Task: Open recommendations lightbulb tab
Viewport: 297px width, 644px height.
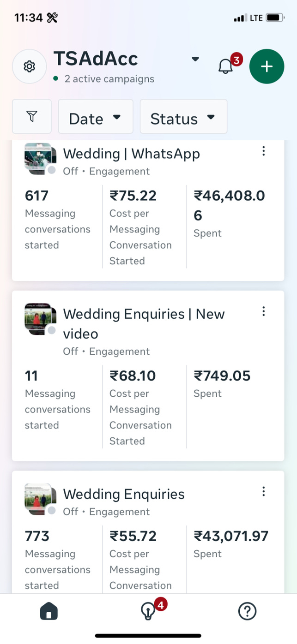Action: click(x=148, y=612)
